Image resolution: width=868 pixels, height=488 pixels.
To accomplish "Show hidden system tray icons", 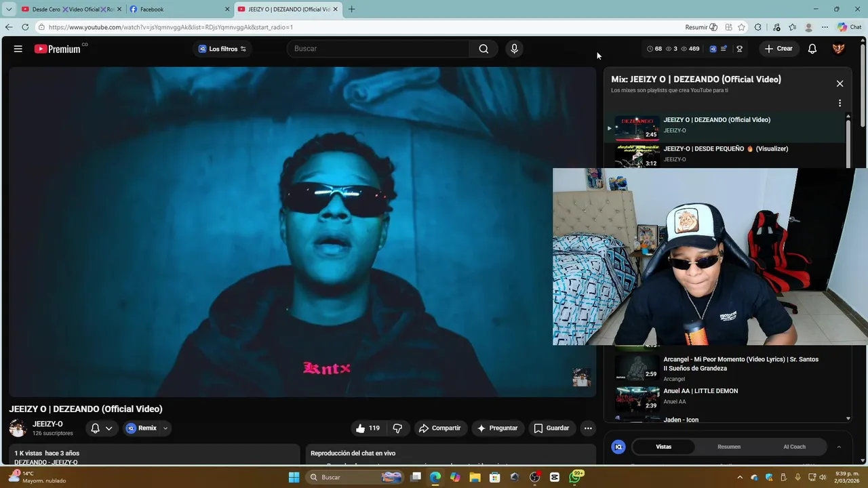I will pyautogui.click(x=740, y=477).
